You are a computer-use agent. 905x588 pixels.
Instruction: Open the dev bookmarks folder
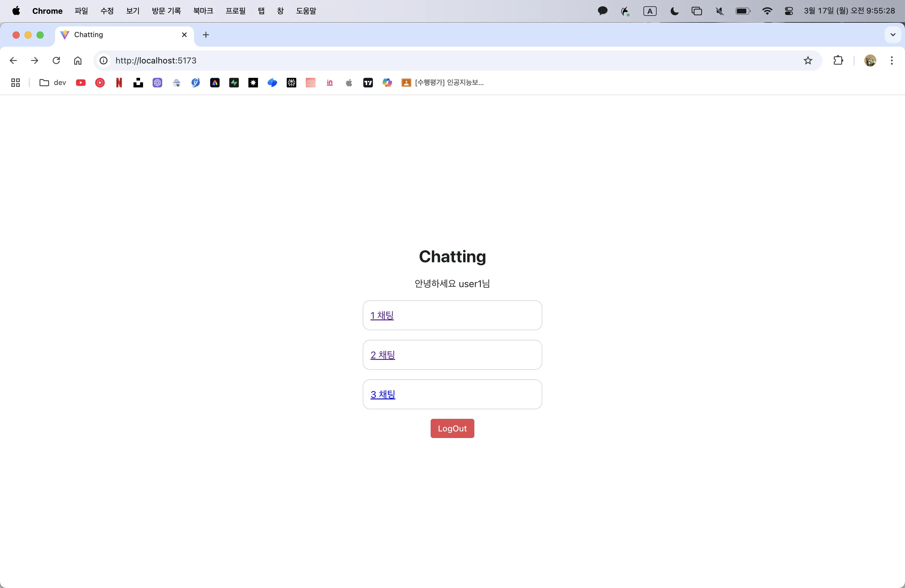click(53, 83)
